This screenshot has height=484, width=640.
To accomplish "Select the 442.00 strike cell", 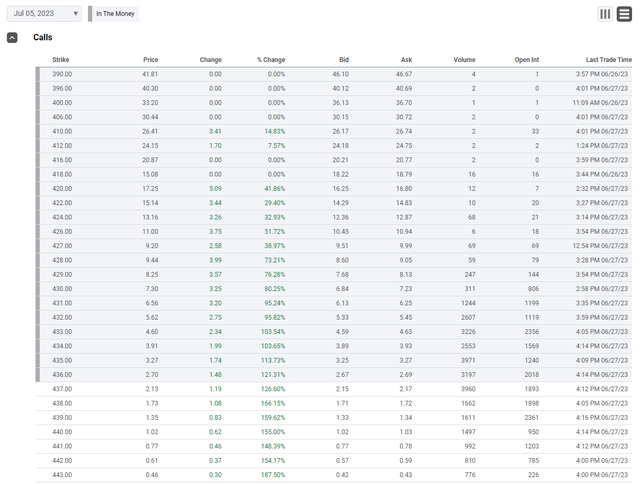I will tap(62, 460).
